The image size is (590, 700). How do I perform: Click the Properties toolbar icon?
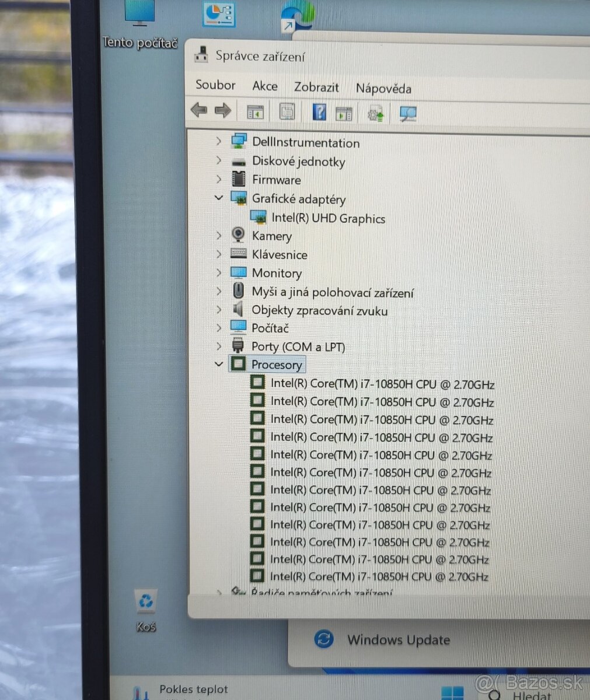click(x=287, y=111)
